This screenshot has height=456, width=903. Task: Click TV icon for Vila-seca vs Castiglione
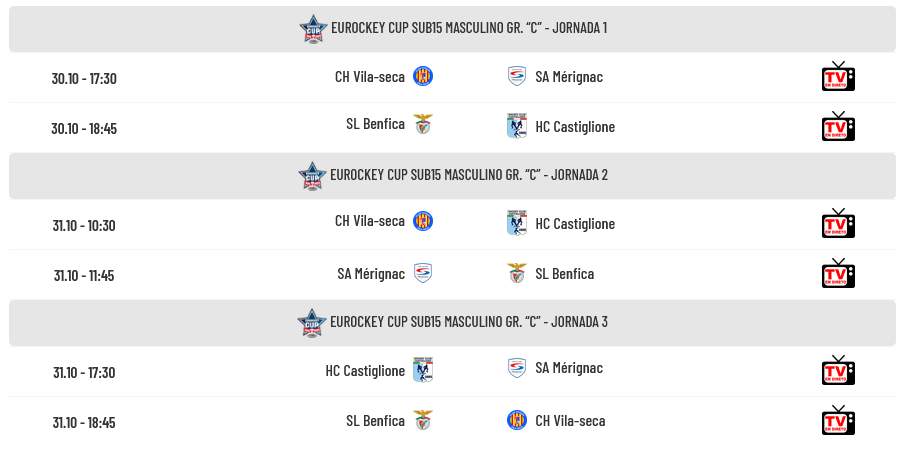838,224
